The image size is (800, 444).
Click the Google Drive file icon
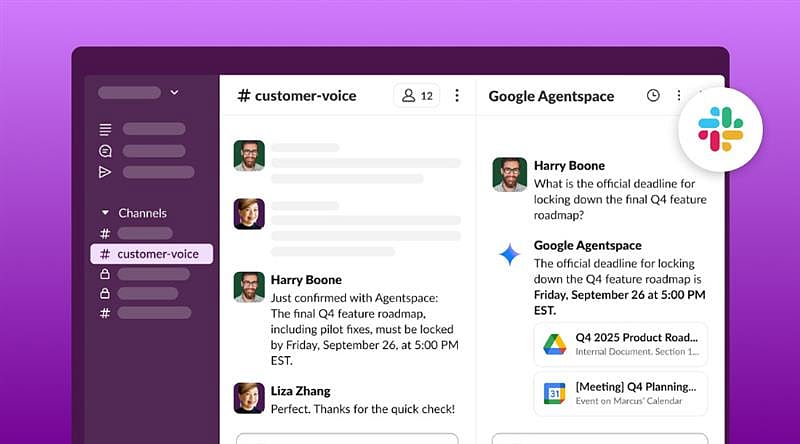(x=554, y=344)
